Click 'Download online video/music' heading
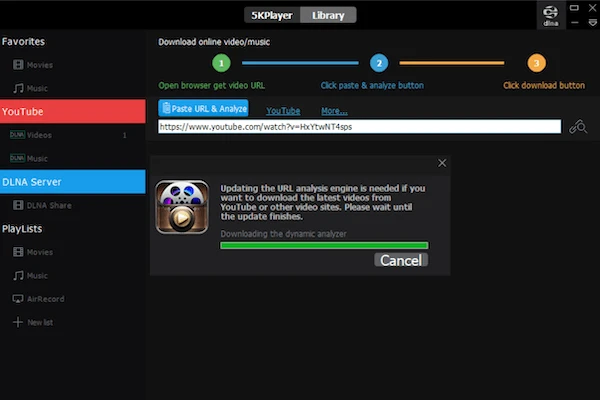The width and height of the screenshot is (600, 400). pyautogui.click(x=214, y=42)
